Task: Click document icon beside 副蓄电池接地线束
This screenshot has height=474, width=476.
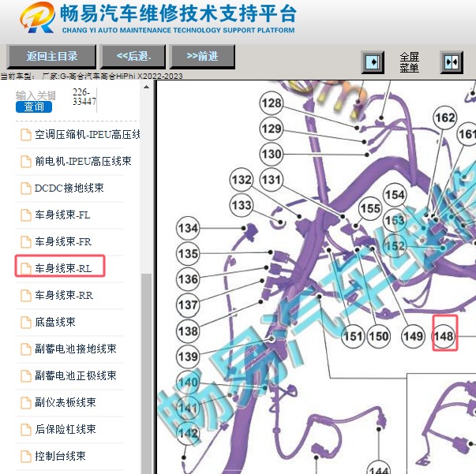Action: (26, 349)
